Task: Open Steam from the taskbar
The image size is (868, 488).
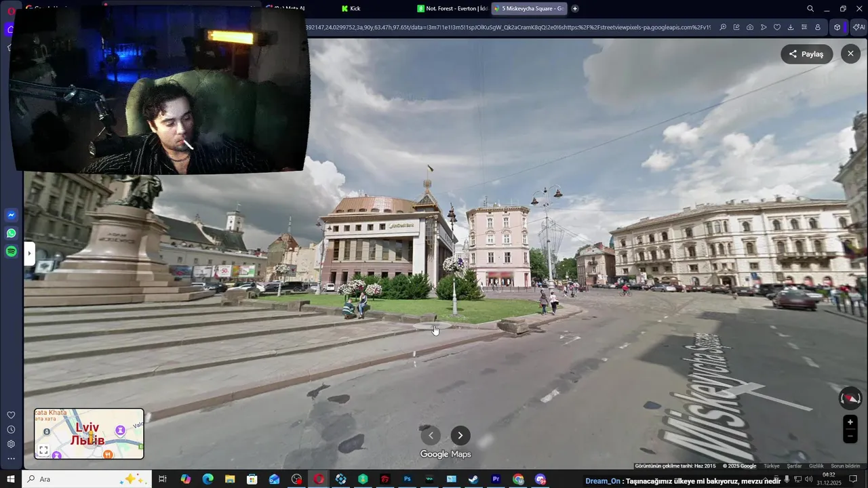Action: pyautogui.click(x=473, y=479)
